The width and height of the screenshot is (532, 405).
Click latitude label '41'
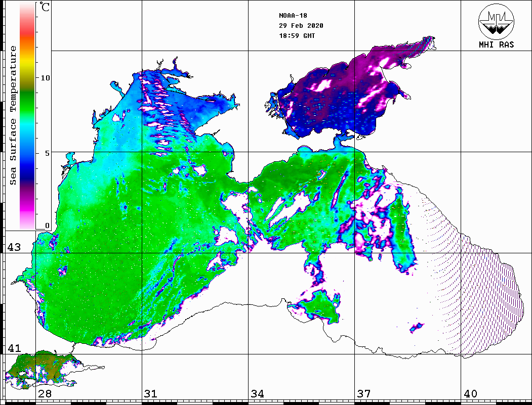point(14,348)
